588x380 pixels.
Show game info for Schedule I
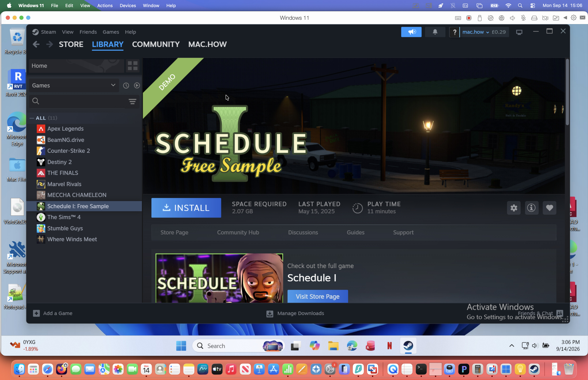pyautogui.click(x=532, y=208)
